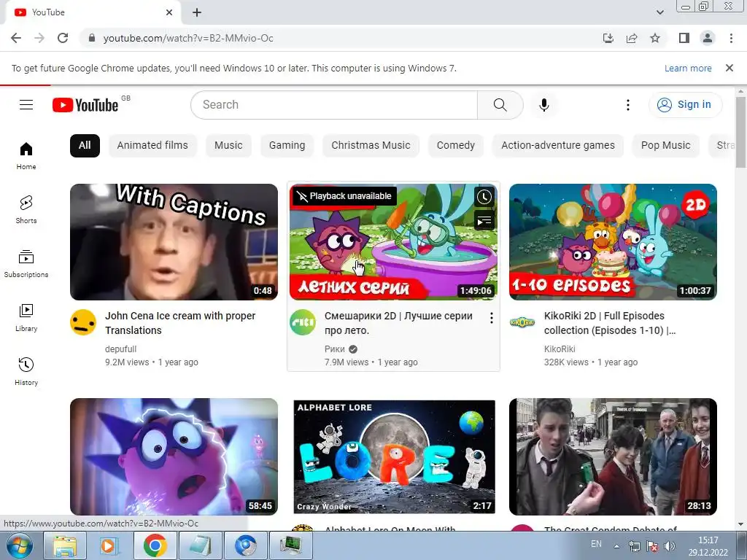The height and width of the screenshot is (560, 747).
Task: Focus the YouTube search field
Action: pos(333,105)
